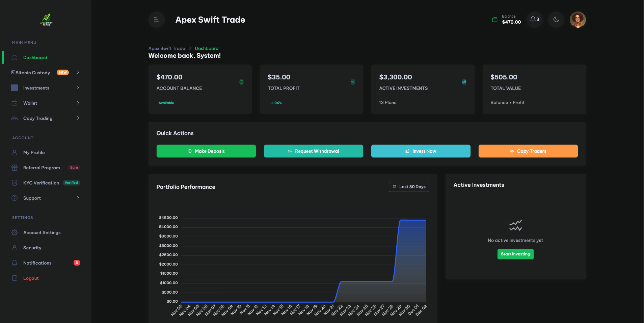The image size is (644, 323).
Task: Open the Wallet menu item
Action: [x=30, y=103]
